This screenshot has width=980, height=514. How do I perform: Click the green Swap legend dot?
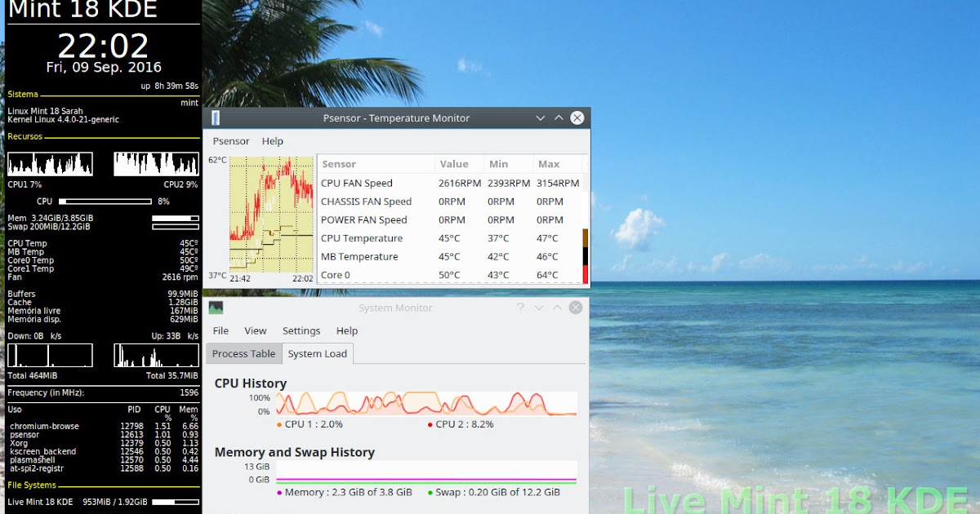[x=431, y=493]
